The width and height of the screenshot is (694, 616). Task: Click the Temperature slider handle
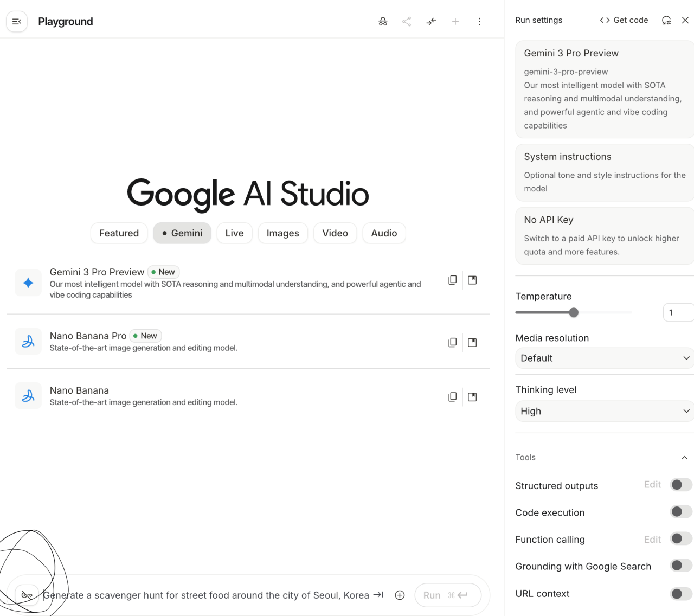point(574,312)
